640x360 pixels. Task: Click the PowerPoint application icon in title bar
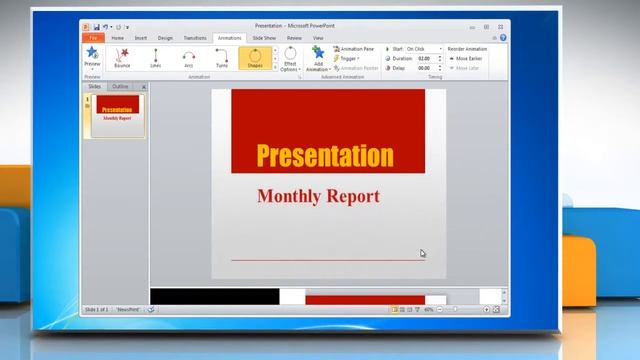[x=86, y=27]
